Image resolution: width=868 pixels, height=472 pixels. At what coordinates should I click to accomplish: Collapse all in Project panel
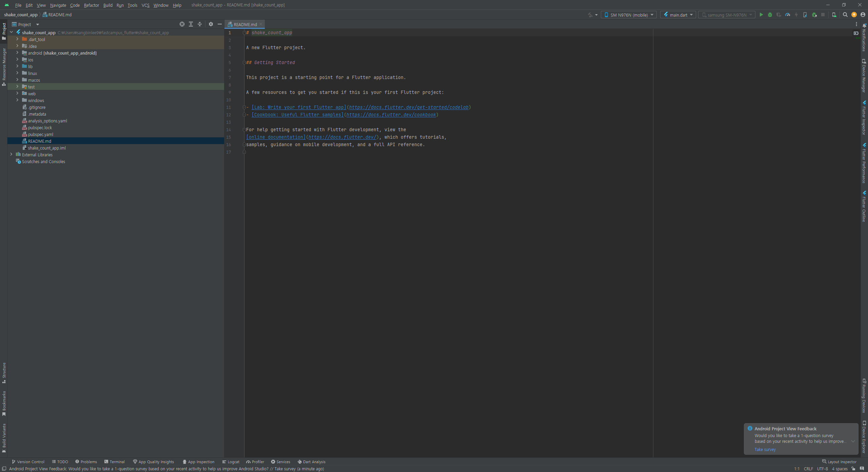point(200,24)
